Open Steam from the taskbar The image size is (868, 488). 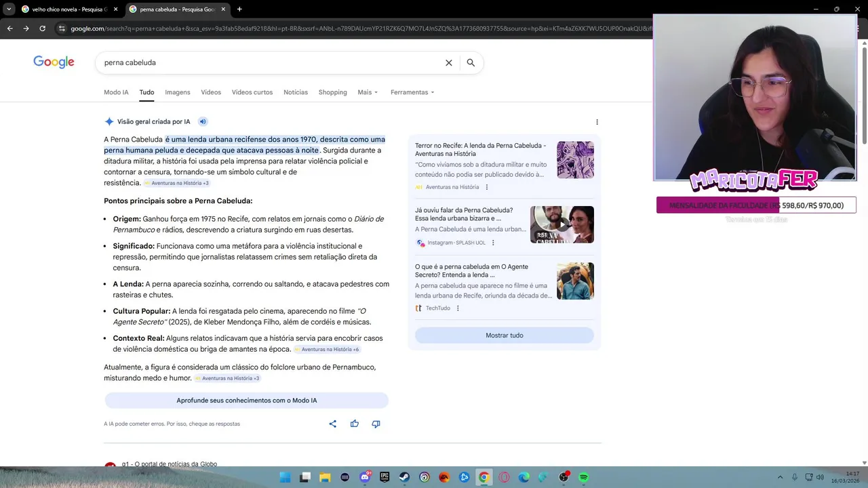tap(404, 477)
